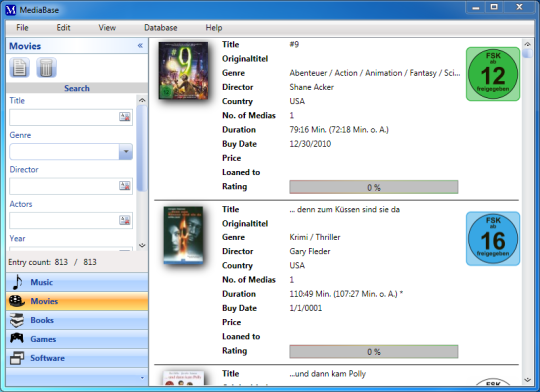Click movie list scroll down arrow
The image size is (540, 392).
pos(527,380)
